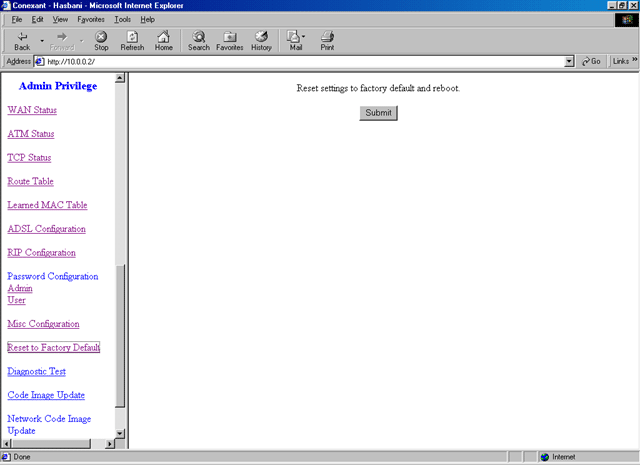Click the Mail toolbar icon
640x465 pixels.
pyautogui.click(x=294, y=37)
